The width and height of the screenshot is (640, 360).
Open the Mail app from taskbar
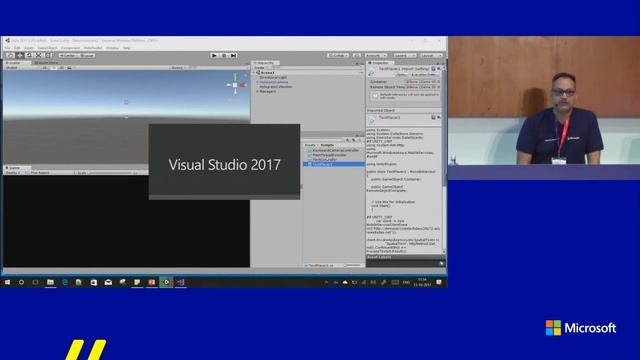point(108,282)
